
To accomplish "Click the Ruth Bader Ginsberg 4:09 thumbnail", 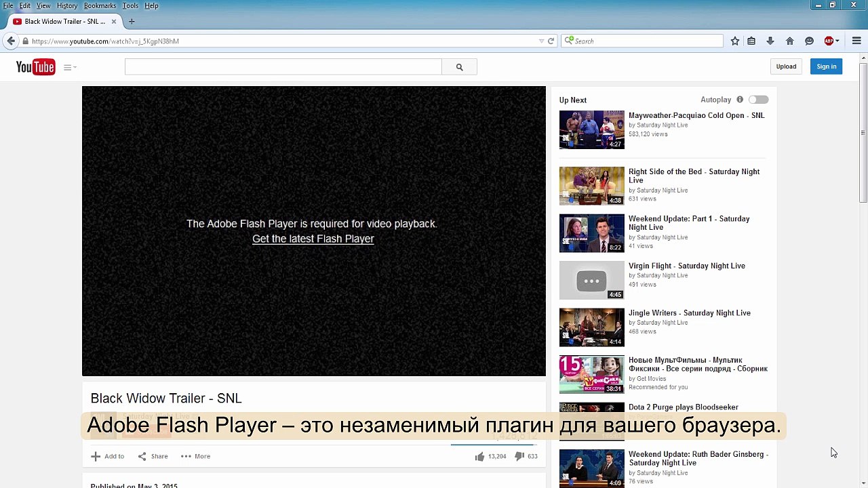I will click(x=591, y=468).
